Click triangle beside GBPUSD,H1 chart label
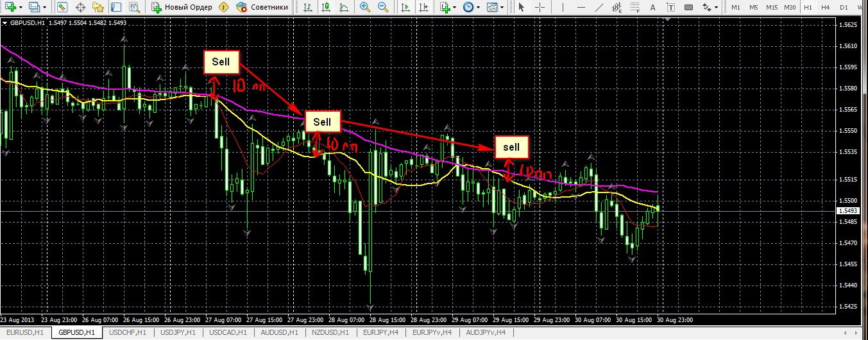Image resolution: width=868 pixels, height=340 pixels. [x=5, y=22]
